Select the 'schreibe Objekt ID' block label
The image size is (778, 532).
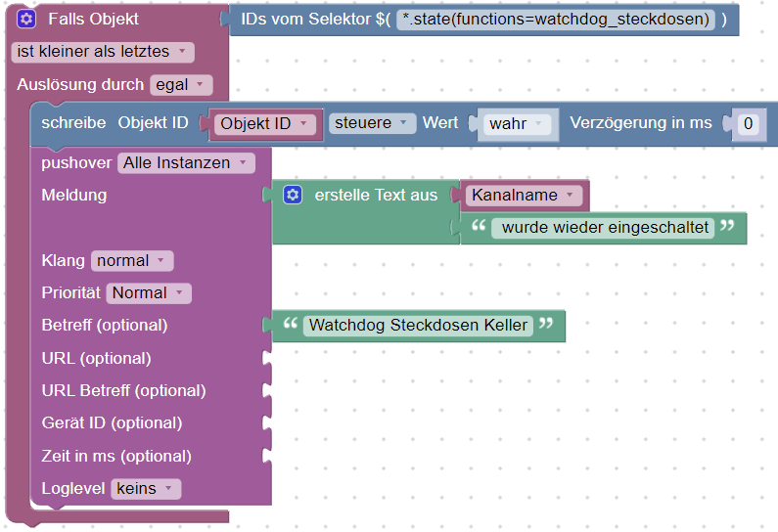[x=114, y=123]
